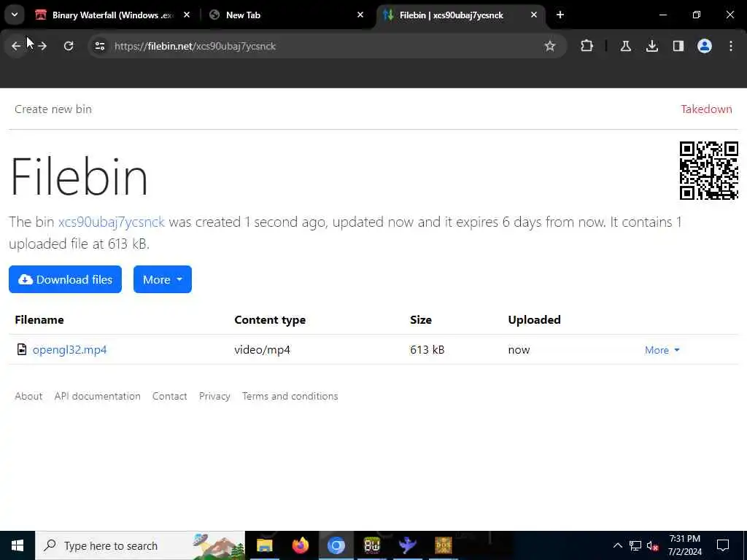This screenshot has width=747, height=560.
Task: Open the xcs90ubaj7ycsnck bin link
Action: pyautogui.click(x=112, y=222)
